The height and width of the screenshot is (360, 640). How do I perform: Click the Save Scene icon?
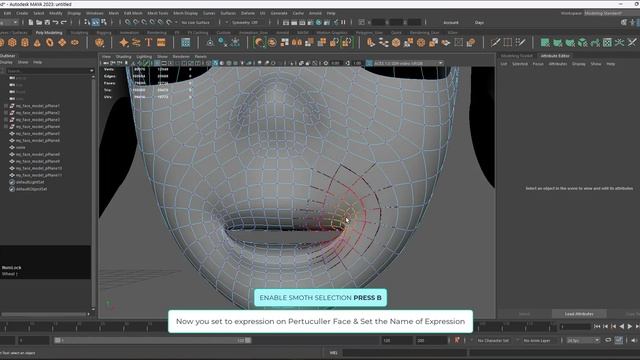point(47,22)
